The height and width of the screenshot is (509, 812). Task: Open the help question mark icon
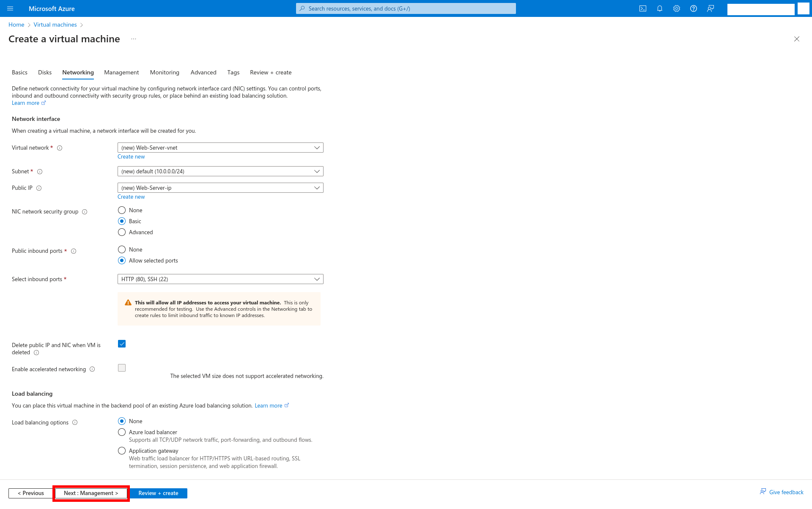point(694,8)
